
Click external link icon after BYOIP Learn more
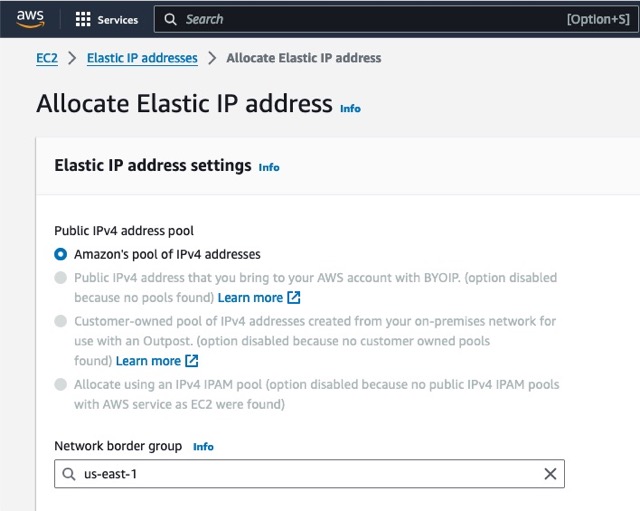pos(294,298)
